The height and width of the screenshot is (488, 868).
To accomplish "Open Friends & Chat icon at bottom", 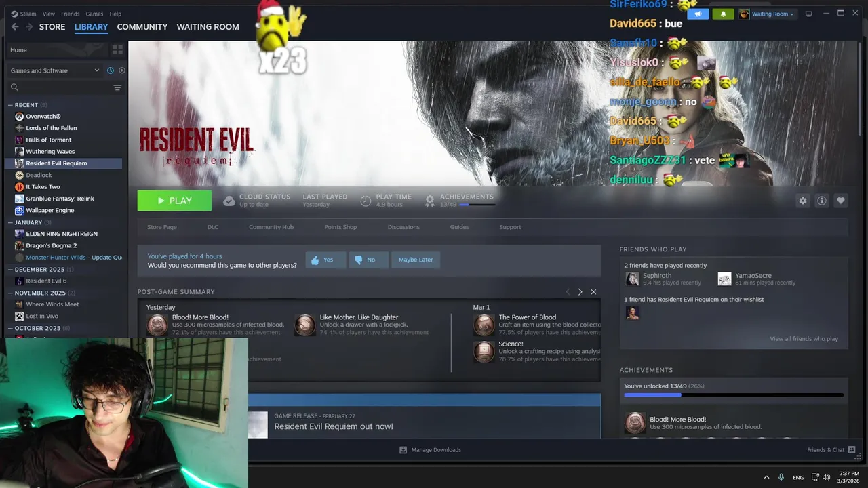I will [852, 450].
